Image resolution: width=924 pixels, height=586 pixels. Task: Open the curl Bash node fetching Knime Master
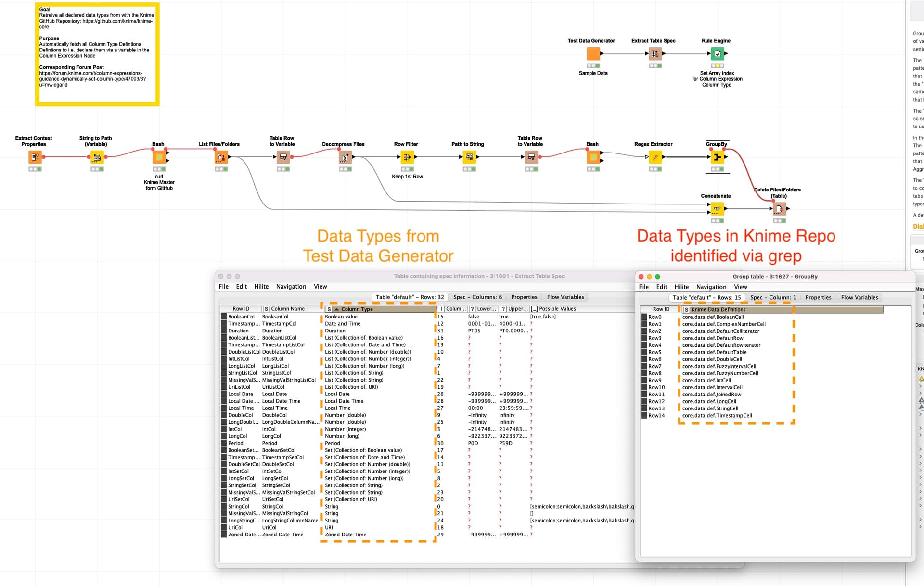[x=158, y=156]
